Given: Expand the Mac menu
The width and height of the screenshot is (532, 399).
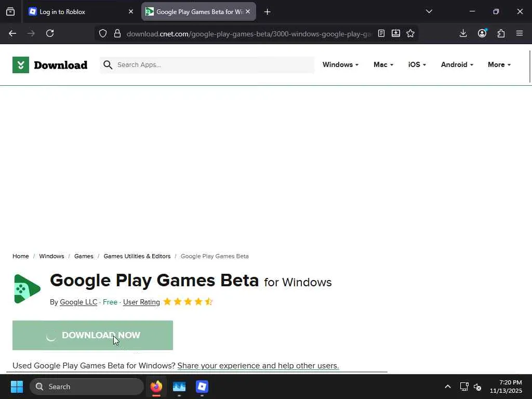Looking at the screenshot, I should point(383,64).
